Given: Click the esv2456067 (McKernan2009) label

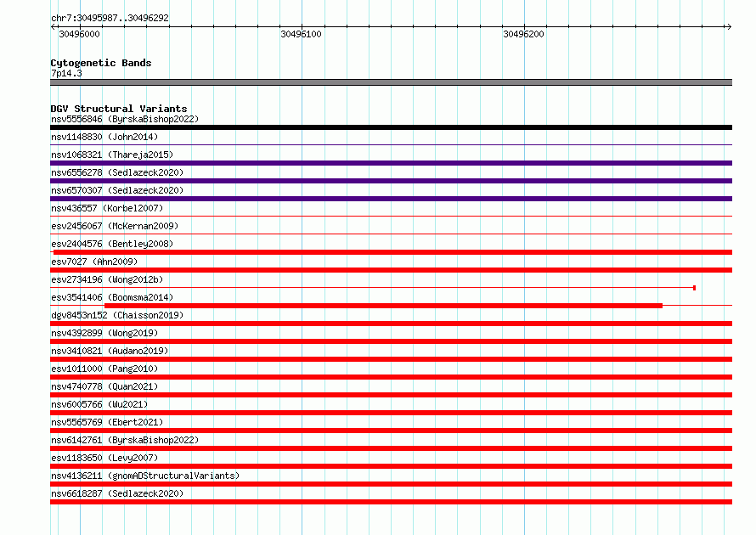Looking at the screenshot, I should click(115, 226).
